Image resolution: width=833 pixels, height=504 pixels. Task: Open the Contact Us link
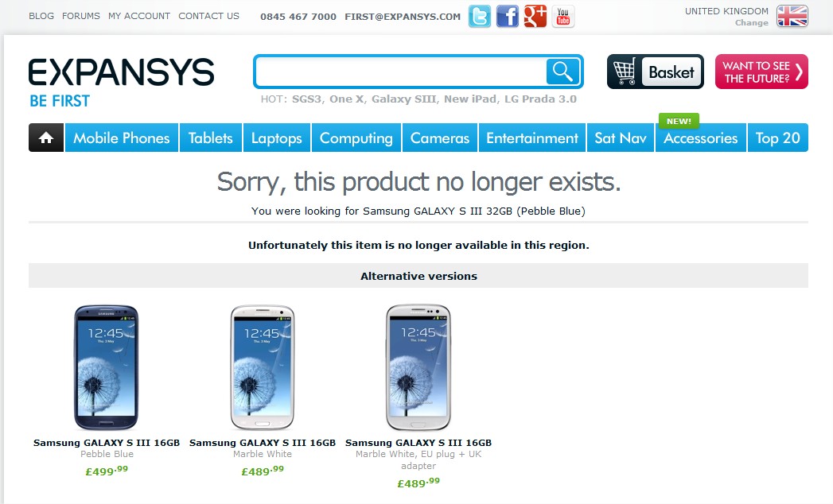click(208, 16)
